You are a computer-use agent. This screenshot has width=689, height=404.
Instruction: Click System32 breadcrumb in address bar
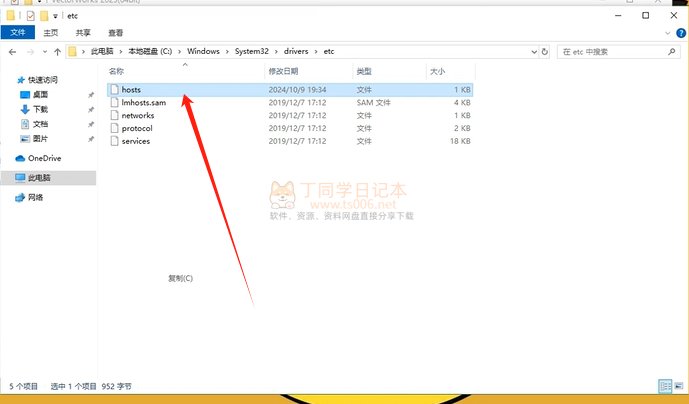(x=251, y=51)
